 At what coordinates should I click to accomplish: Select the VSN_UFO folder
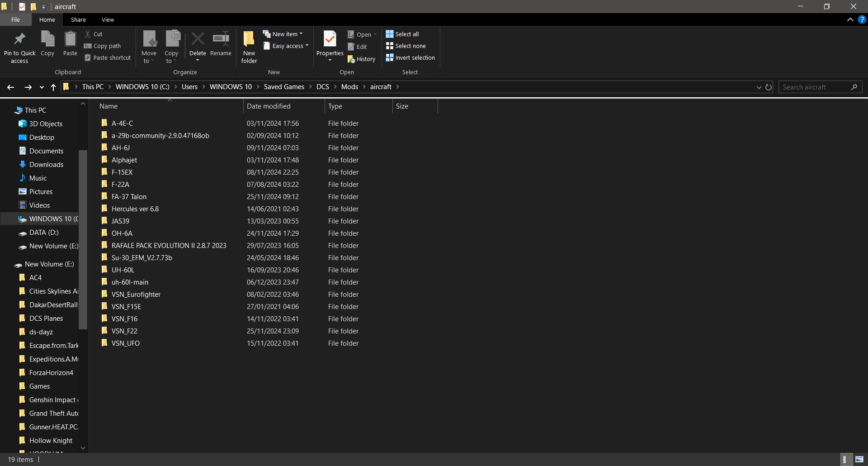126,343
